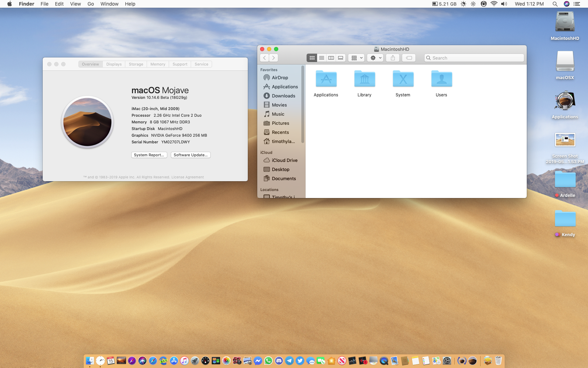Viewport: 588px width, 368px height.
Task: Switch Finder to column view
Action: click(331, 58)
